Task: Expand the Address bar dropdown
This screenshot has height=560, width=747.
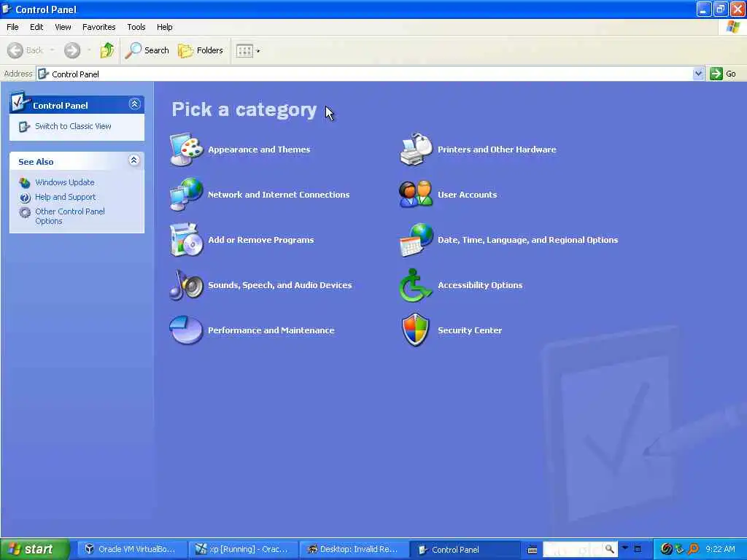Action: click(698, 74)
